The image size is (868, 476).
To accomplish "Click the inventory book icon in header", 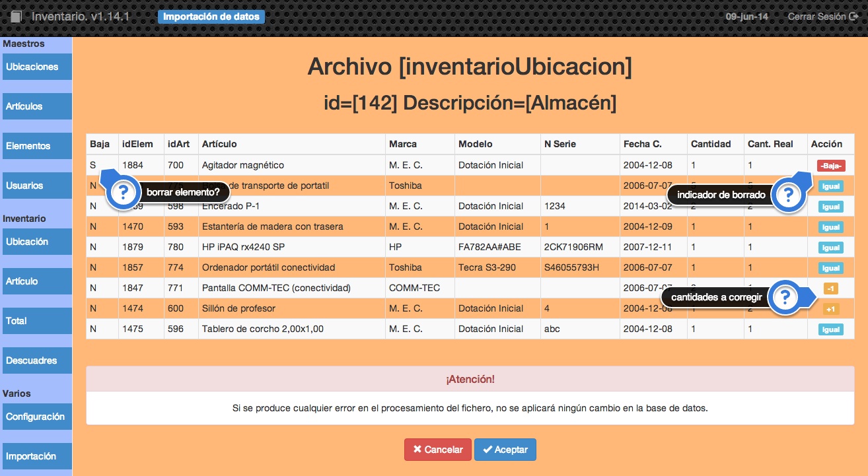I will [16, 17].
